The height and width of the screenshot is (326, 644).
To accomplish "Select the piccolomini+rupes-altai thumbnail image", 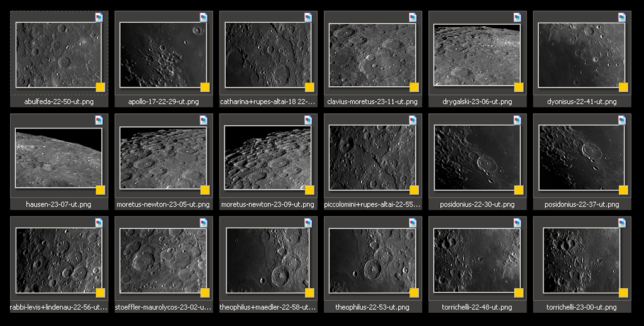I will (372, 157).
